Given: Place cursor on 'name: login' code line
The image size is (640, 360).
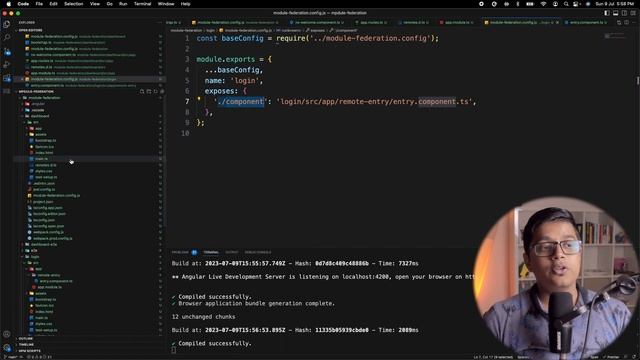Looking at the screenshot, I should (x=234, y=80).
